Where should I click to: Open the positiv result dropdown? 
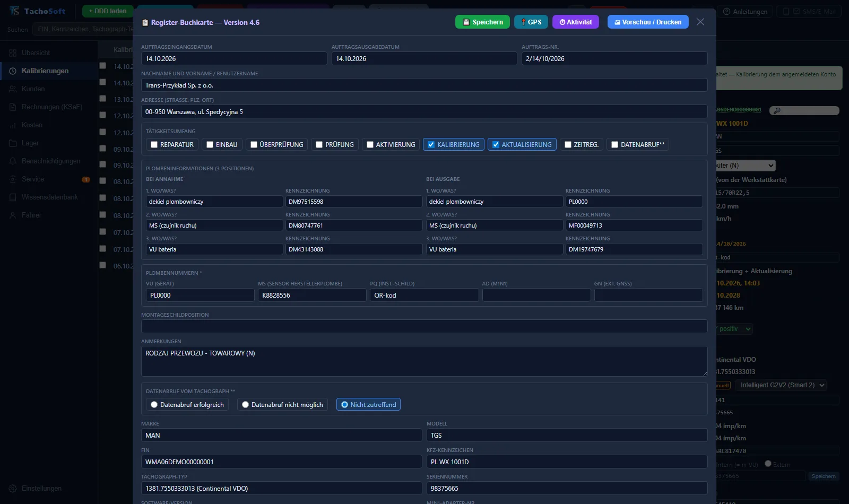[x=734, y=329]
